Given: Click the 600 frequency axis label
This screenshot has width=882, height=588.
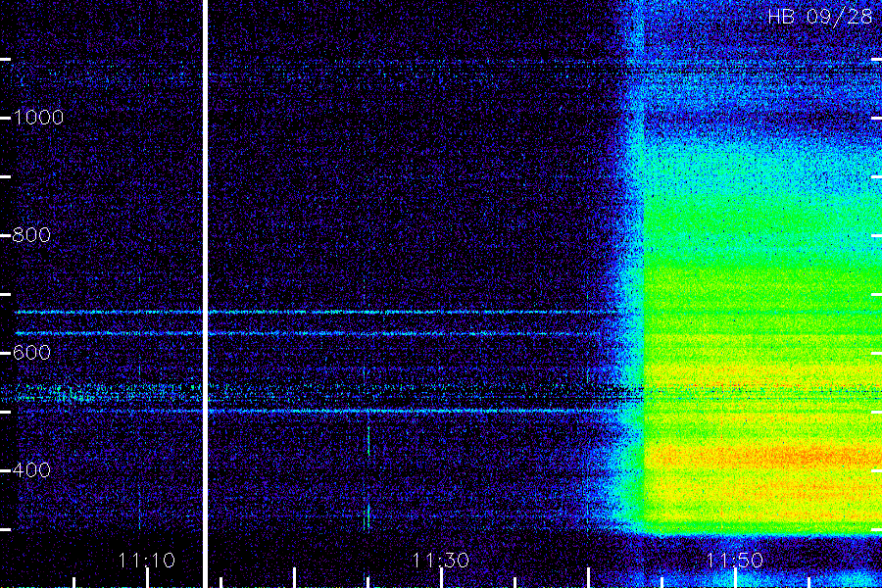Looking at the screenshot, I should coord(31,352).
